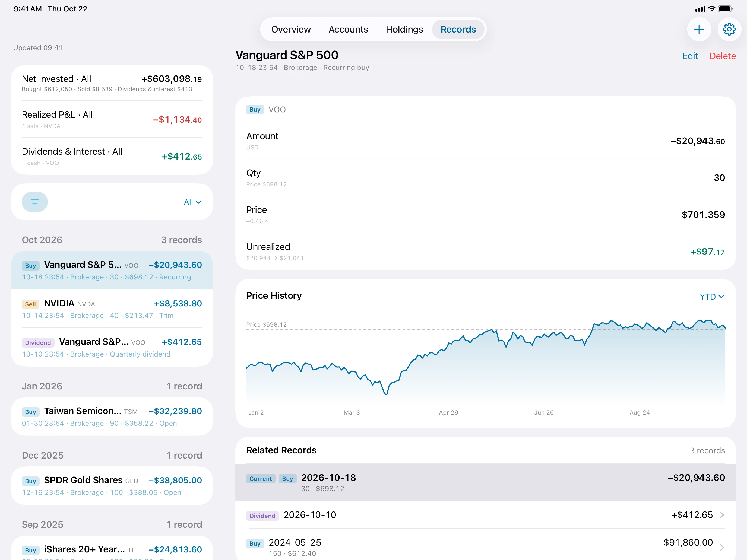Open Vanguard S&P dividend record +$412.65

112,347
